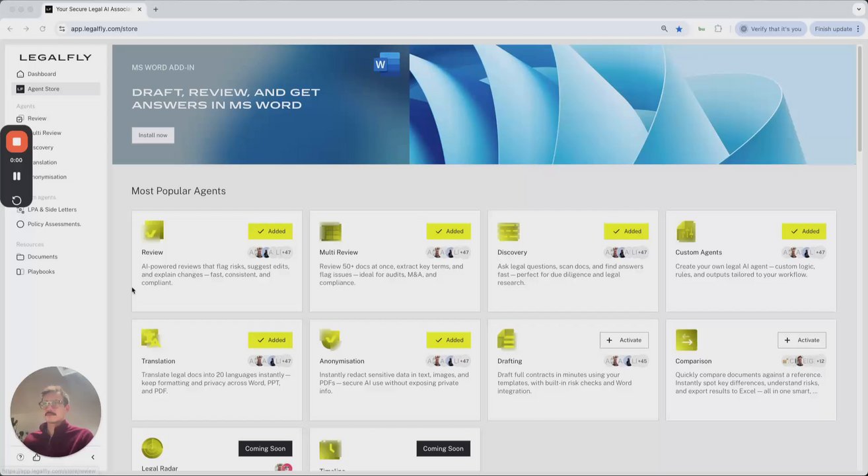Open Playbooks under Resources
868x476 pixels.
pos(41,272)
